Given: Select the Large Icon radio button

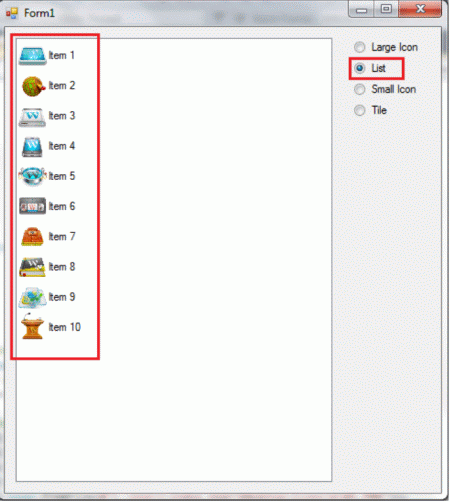Looking at the screenshot, I should (x=359, y=47).
